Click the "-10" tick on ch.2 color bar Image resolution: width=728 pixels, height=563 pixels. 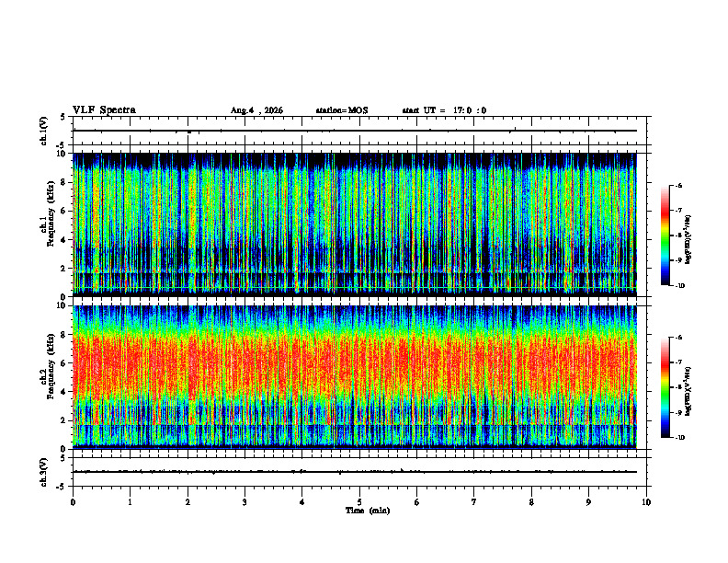[x=680, y=438]
